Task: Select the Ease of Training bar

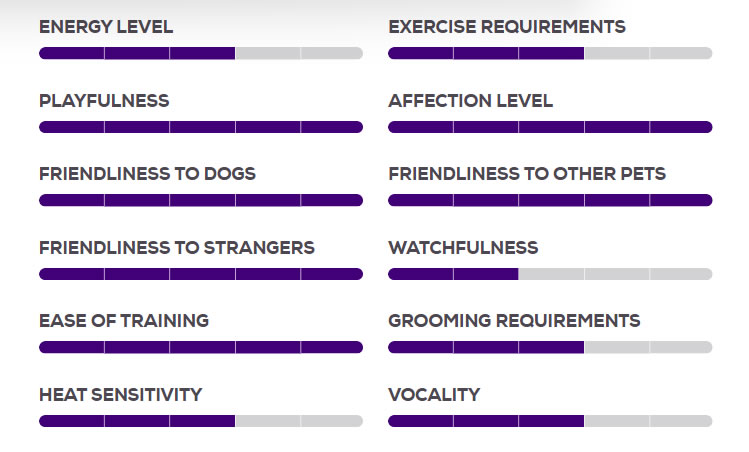Action: [201, 347]
